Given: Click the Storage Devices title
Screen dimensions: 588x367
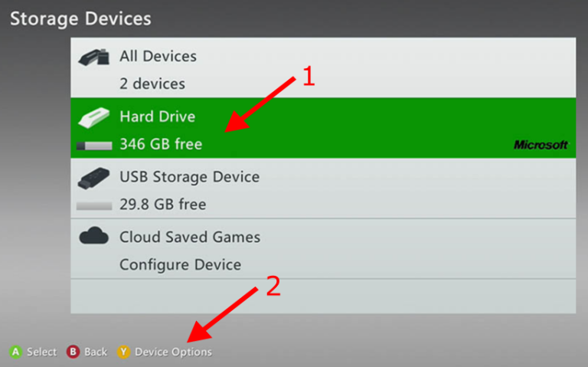Looking at the screenshot, I should click(x=80, y=18).
